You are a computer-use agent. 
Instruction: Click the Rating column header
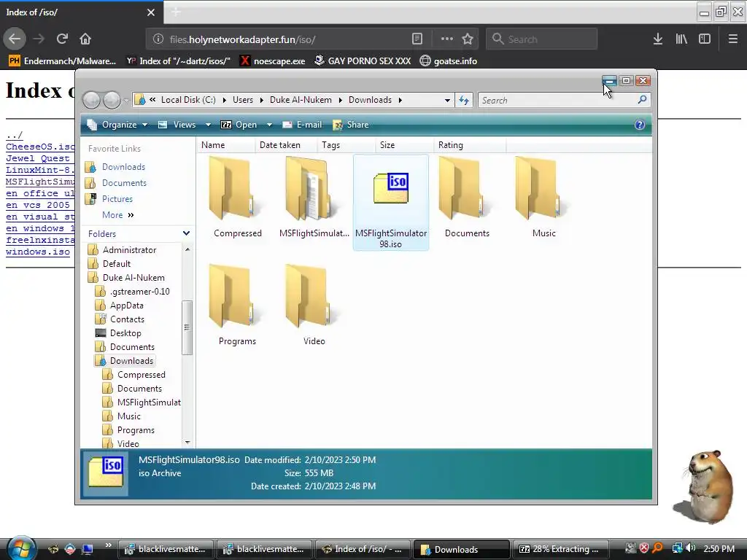tap(470, 145)
